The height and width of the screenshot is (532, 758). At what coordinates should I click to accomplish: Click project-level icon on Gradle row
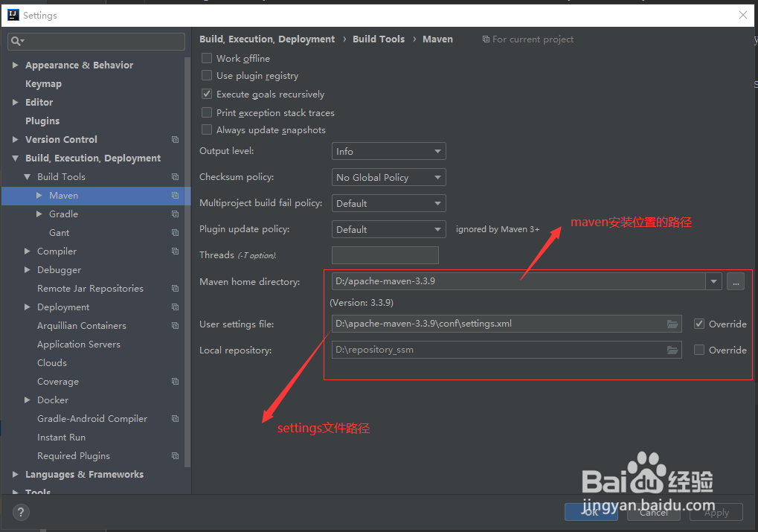tap(175, 214)
